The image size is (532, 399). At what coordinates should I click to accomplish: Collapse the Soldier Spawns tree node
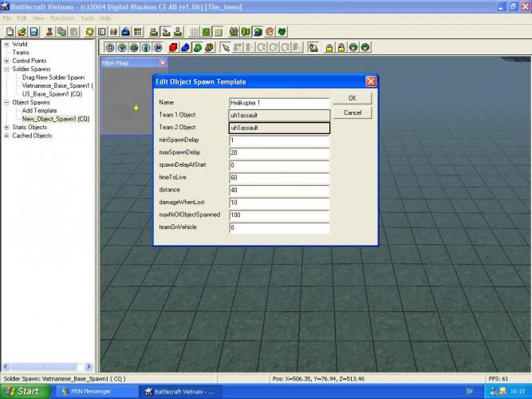[6, 69]
